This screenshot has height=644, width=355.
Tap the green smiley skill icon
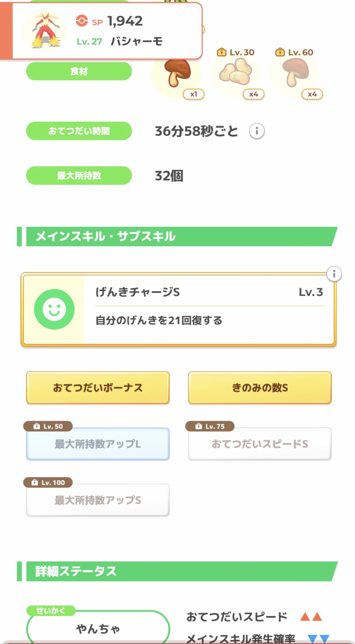point(54,309)
